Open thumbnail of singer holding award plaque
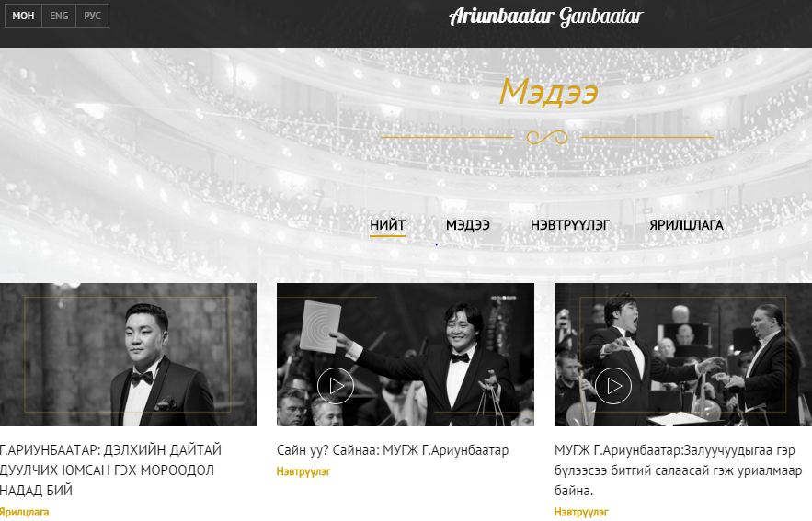The image size is (812, 521). 406,355
